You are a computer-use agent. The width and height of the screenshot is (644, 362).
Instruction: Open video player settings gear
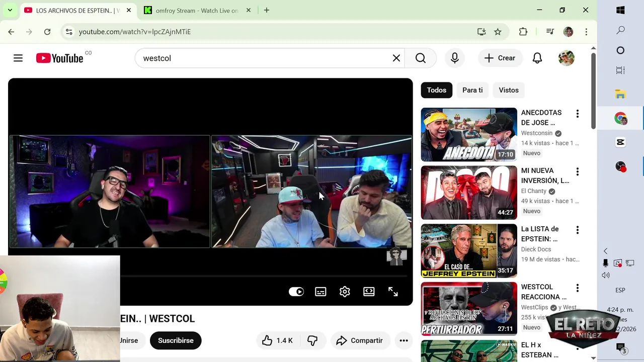pyautogui.click(x=345, y=292)
